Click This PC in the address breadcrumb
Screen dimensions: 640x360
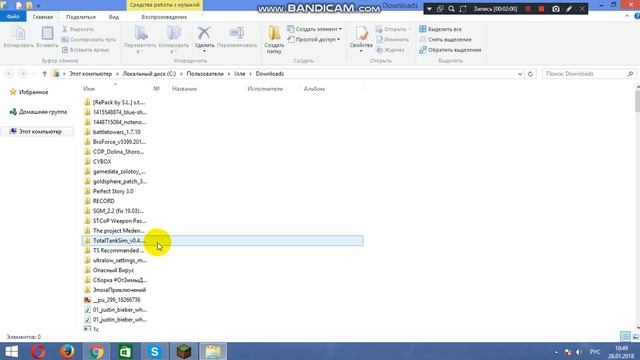click(90, 74)
